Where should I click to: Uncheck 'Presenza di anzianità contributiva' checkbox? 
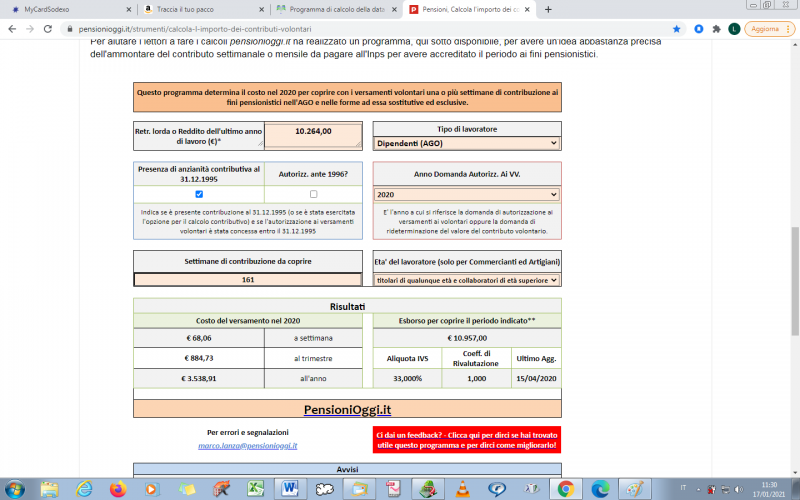click(200, 194)
